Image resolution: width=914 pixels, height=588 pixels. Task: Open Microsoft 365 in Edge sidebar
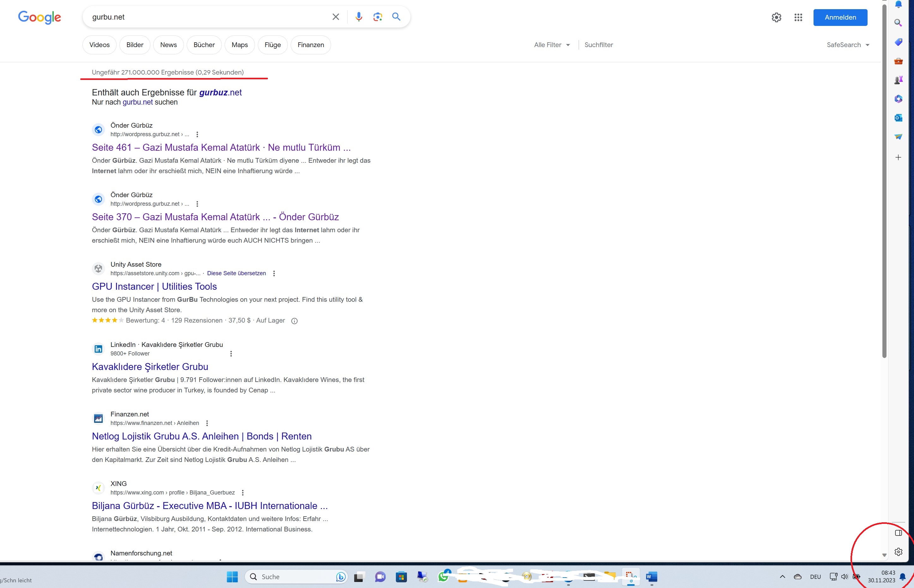click(898, 99)
